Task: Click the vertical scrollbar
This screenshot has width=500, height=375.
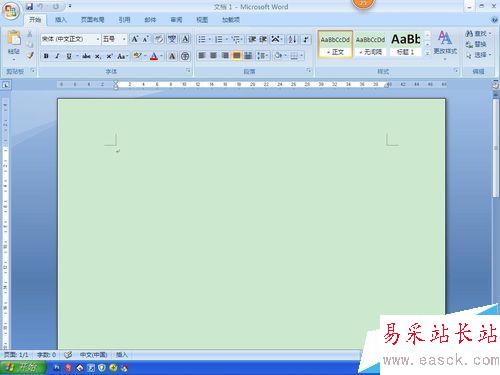Action: (x=496, y=147)
